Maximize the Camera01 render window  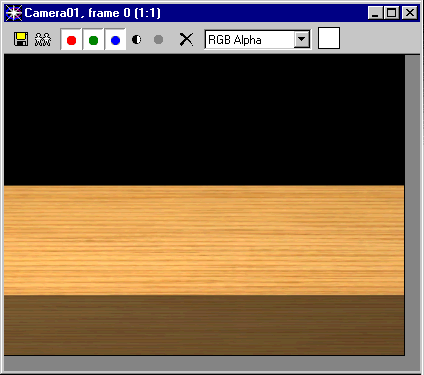coord(391,13)
